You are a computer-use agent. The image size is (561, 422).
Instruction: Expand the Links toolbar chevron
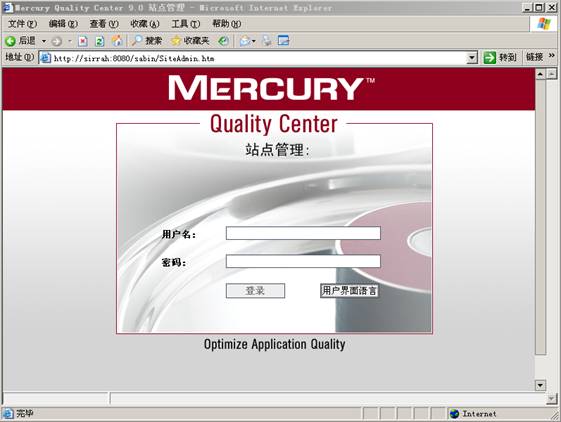pyautogui.click(x=552, y=55)
